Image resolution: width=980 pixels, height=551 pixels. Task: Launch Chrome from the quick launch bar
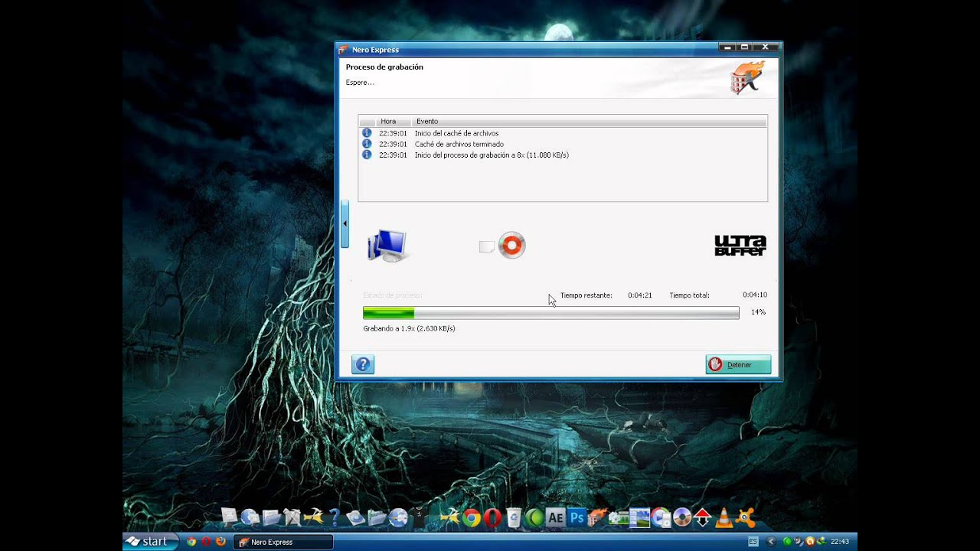[x=191, y=542]
